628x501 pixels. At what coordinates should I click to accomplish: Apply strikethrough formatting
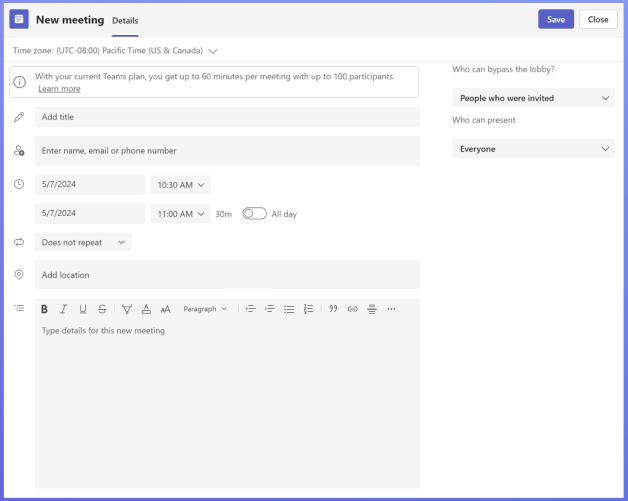[102, 309]
